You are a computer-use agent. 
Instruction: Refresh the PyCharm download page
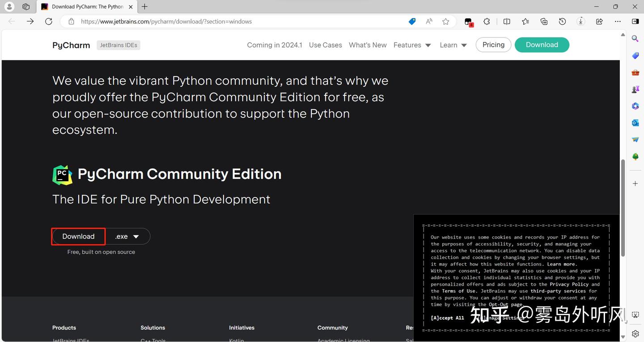49,21
